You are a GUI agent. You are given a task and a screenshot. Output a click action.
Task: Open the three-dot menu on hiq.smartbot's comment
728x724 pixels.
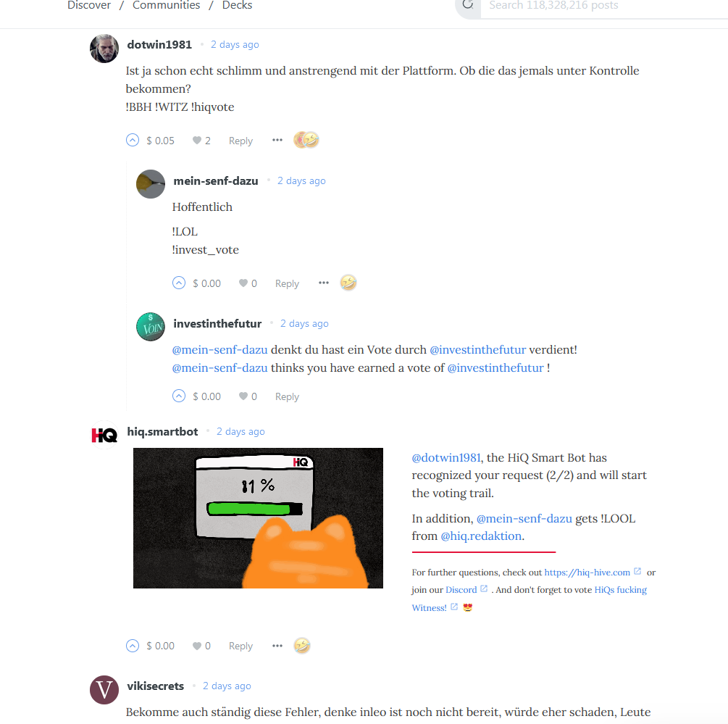tap(277, 646)
